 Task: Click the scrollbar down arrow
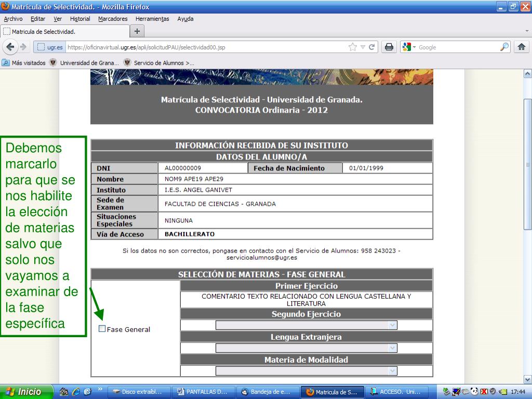528,379
